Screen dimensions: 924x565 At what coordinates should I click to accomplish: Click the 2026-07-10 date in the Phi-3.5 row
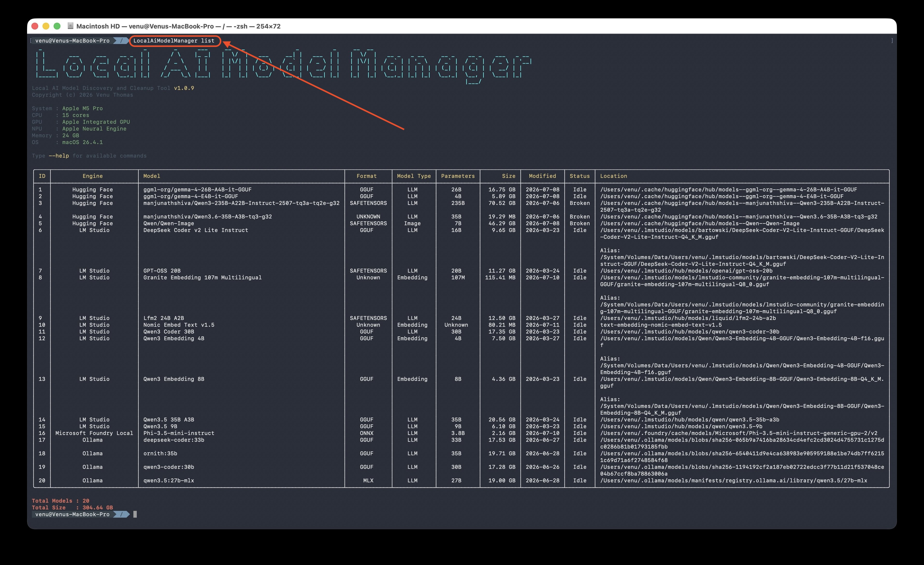pos(542,433)
